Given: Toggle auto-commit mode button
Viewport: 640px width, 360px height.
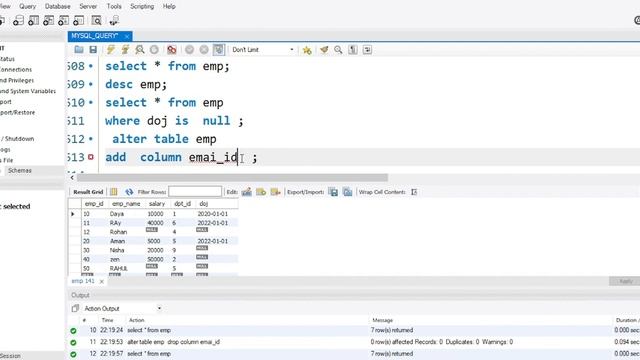Looking at the screenshot, I should (x=219, y=50).
